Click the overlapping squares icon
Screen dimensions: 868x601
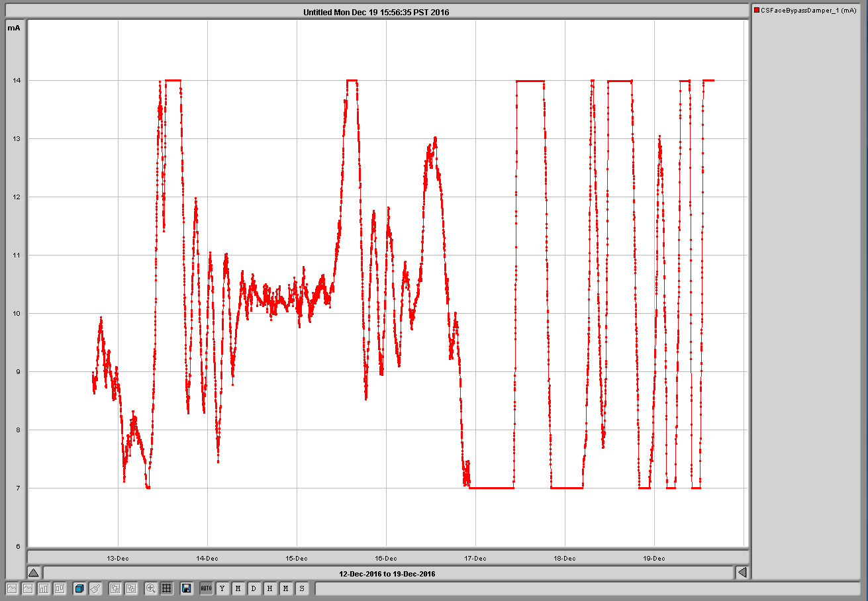pos(115,588)
